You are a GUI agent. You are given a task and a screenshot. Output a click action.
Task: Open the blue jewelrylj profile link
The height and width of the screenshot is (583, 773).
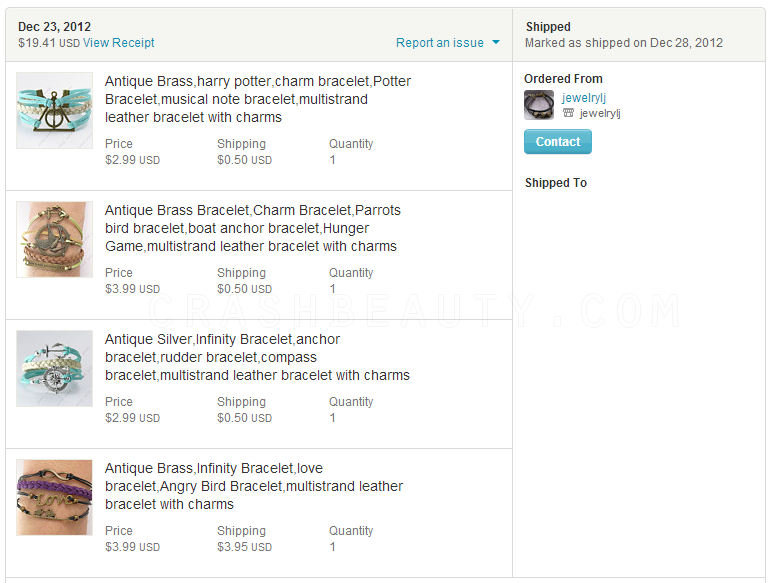point(584,98)
